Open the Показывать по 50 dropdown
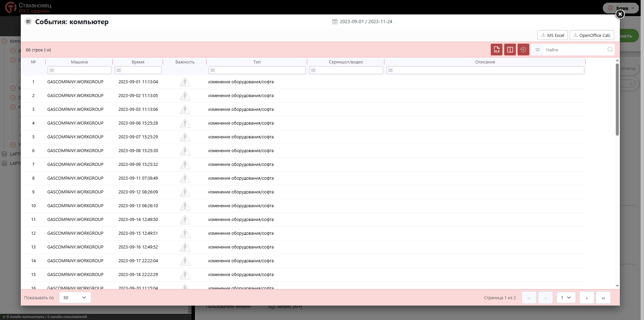644x320 pixels. [x=75, y=298]
